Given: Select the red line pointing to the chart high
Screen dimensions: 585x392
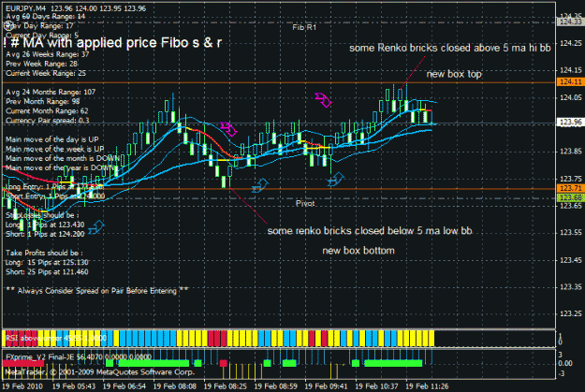Looking at the screenshot, I should pyautogui.click(x=413, y=72).
